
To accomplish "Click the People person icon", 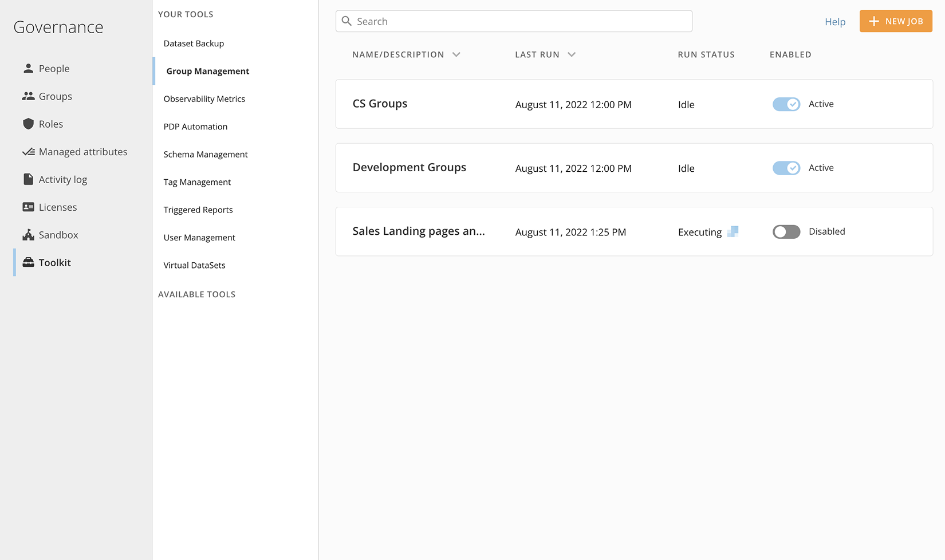I will (28, 68).
